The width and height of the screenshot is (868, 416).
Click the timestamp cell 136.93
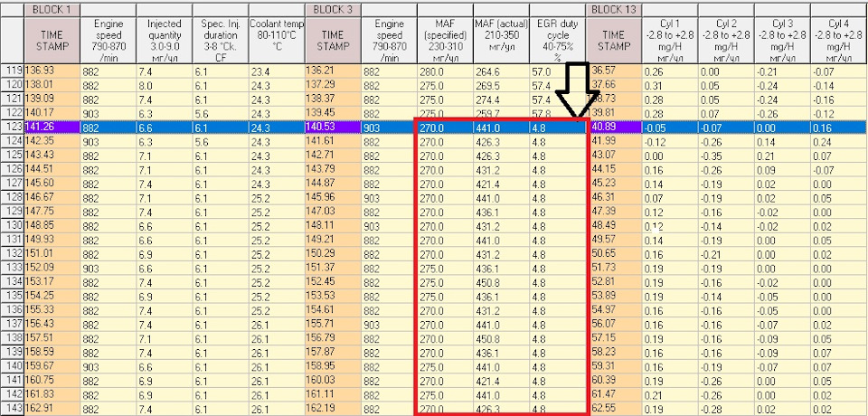[52, 71]
